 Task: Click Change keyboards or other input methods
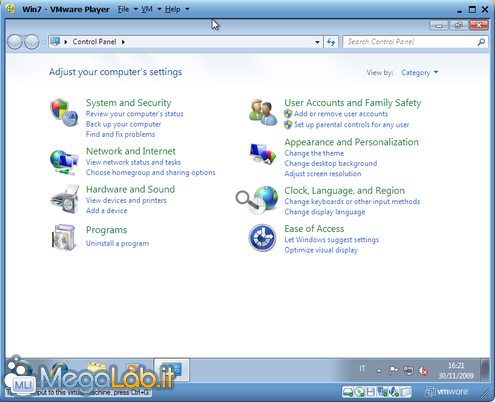(352, 202)
